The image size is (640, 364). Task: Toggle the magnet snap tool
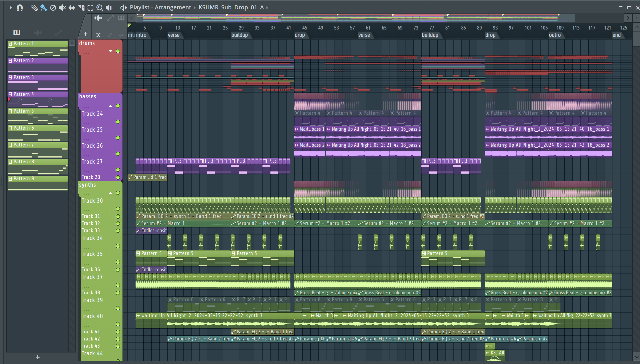point(20,8)
